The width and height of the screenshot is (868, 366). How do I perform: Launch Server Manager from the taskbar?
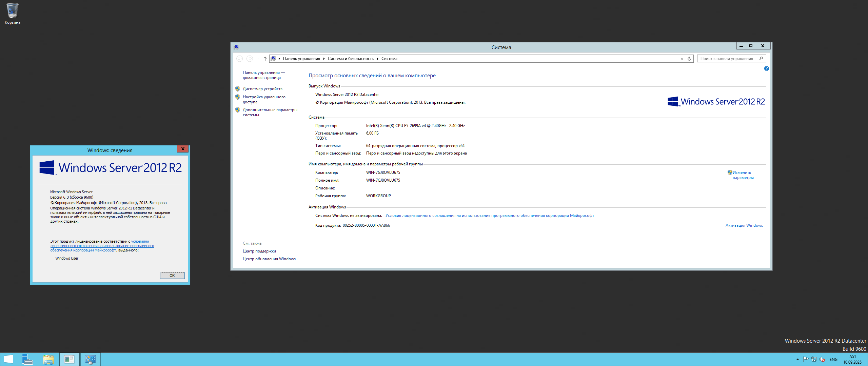tap(27, 359)
